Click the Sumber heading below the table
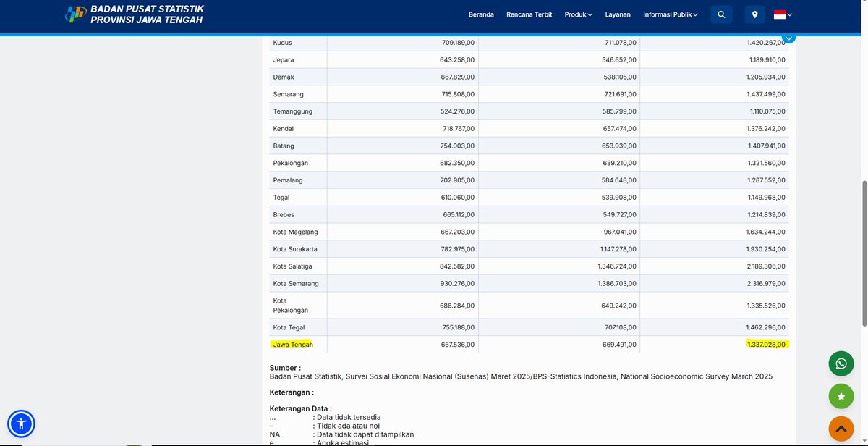The width and height of the screenshot is (868, 446). click(x=285, y=368)
